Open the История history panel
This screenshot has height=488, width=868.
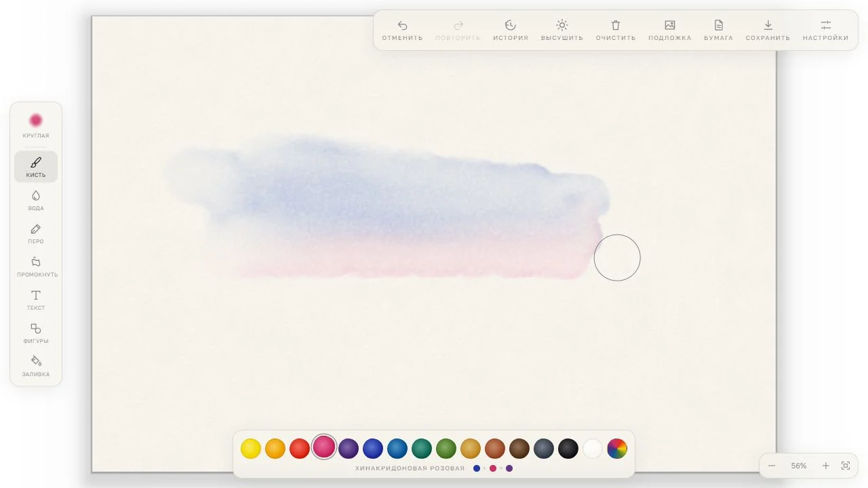point(511,30)
